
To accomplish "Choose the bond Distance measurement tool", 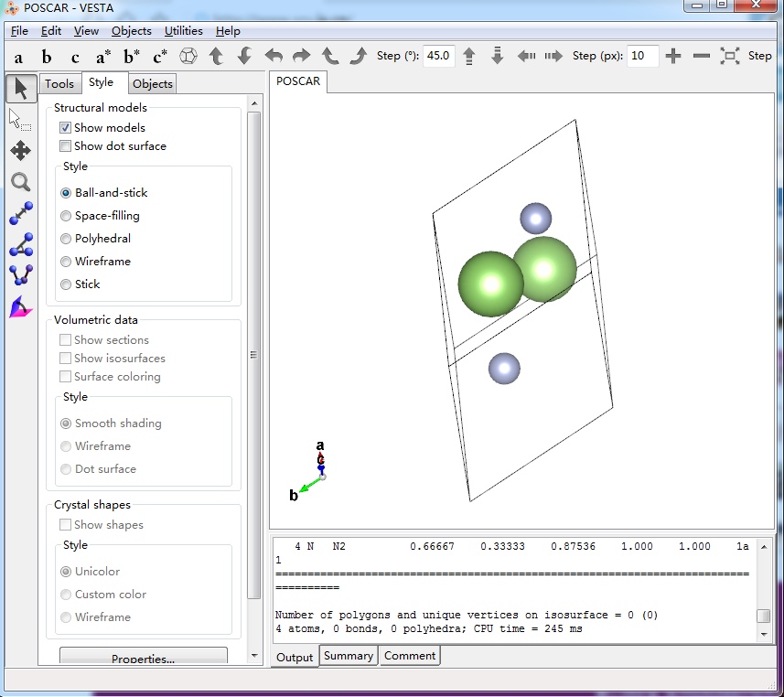I will click(20, 213).
